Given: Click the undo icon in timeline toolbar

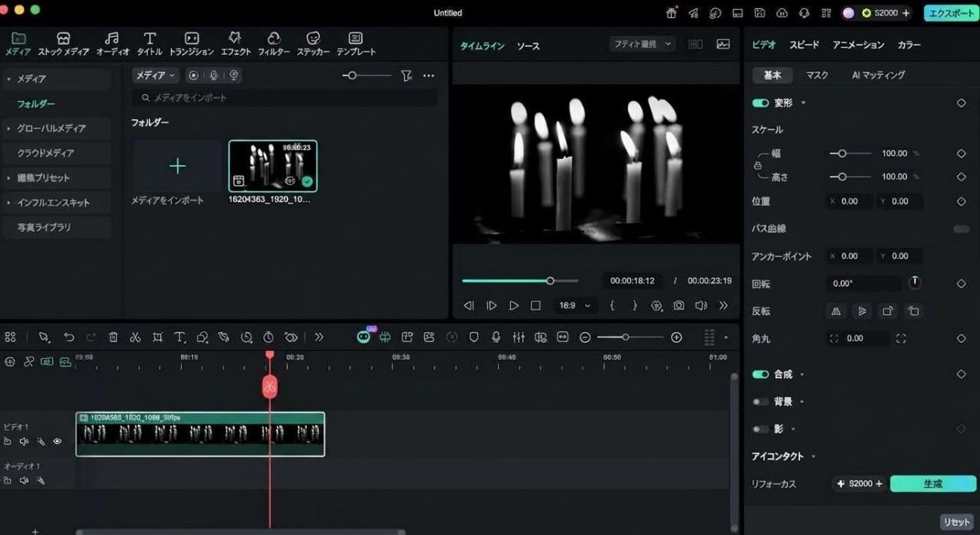Looking at the screenshot, I should (69, 338).
